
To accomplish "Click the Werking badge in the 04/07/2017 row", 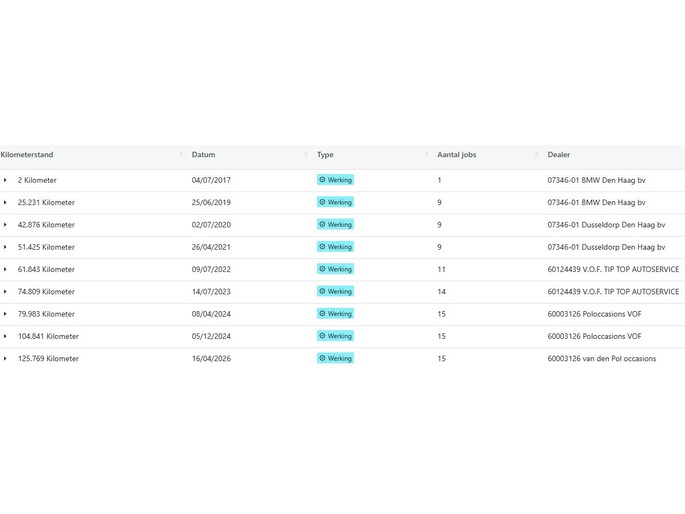I will [335, 180].
